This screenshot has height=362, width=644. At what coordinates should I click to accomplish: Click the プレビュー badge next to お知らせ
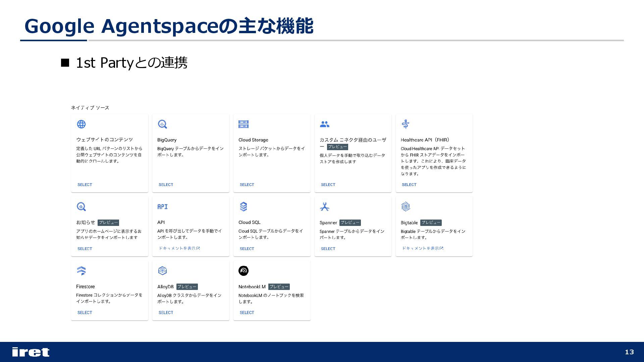coord(108,223)
